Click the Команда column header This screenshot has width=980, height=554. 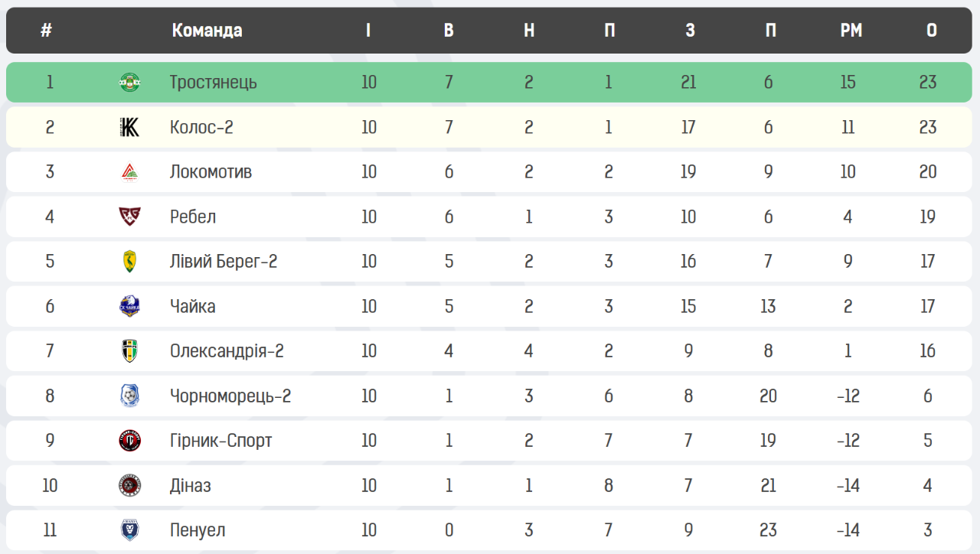pos(207,31)
